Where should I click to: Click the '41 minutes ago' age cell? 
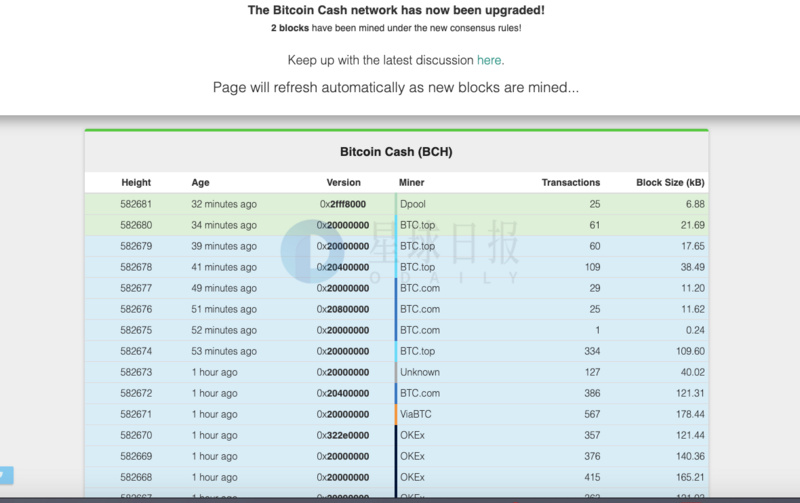pyautogui.click(x=224, y=267)
